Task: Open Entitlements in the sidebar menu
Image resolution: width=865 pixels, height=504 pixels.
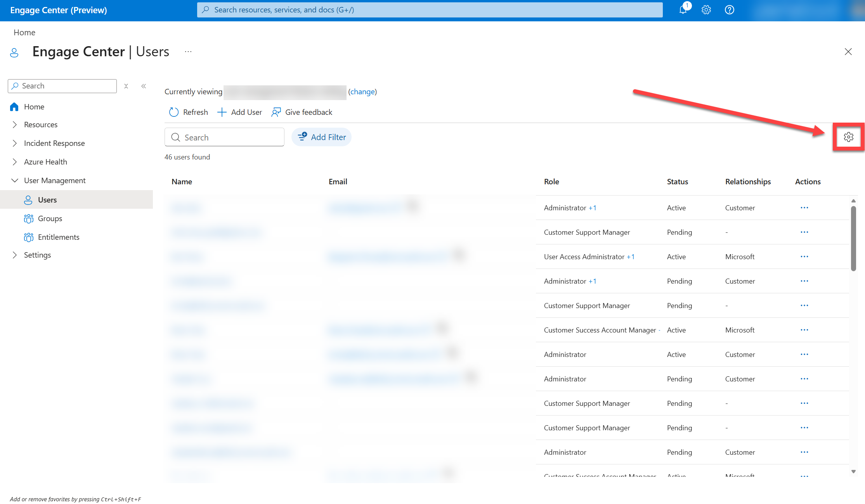Action: pos(59,237)
